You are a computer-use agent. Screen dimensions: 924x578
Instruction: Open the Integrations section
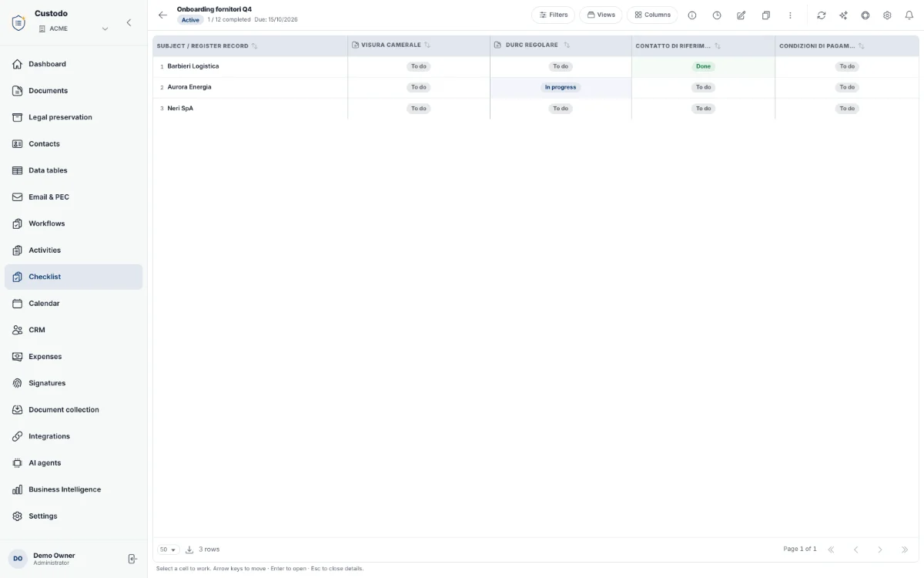click(x=73, y=436)
